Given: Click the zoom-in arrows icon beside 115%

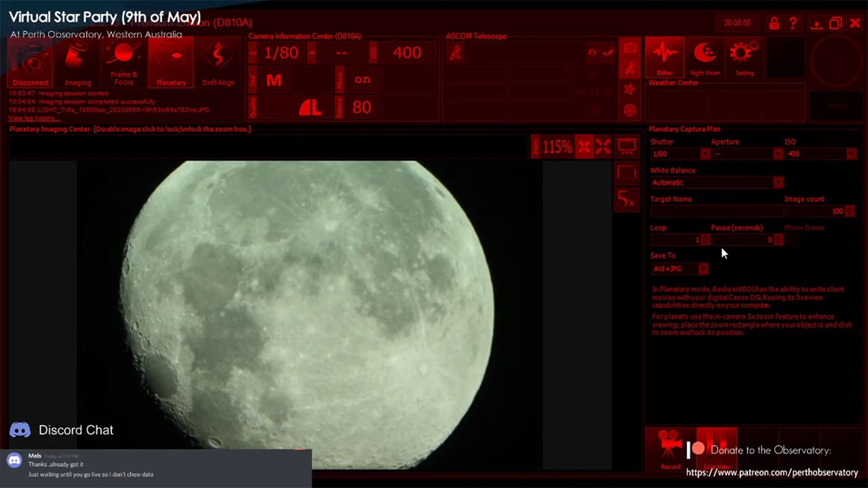Looking at the screenshot, I should click(x=584, y=146).
